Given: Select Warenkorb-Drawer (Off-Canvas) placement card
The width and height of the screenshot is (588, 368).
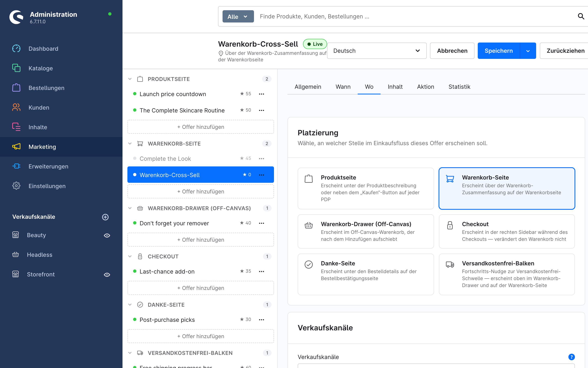Looking at the screenshot, I should [x=366, y=231].
